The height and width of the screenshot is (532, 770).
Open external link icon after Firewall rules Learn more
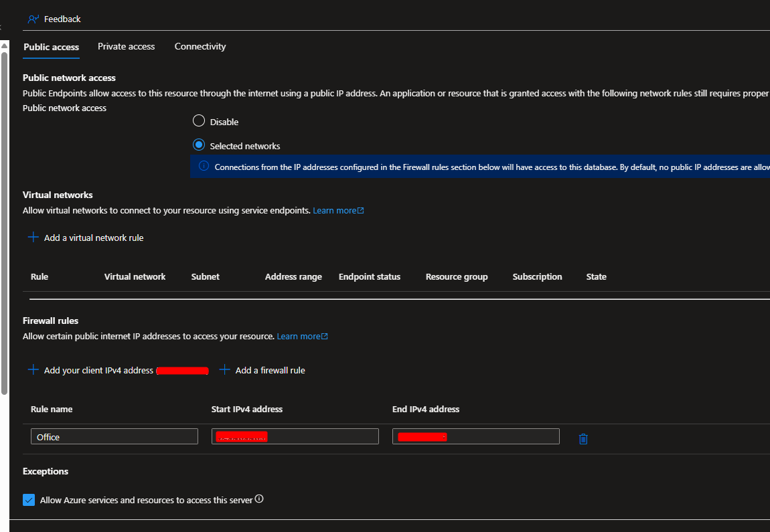point(324,336)
